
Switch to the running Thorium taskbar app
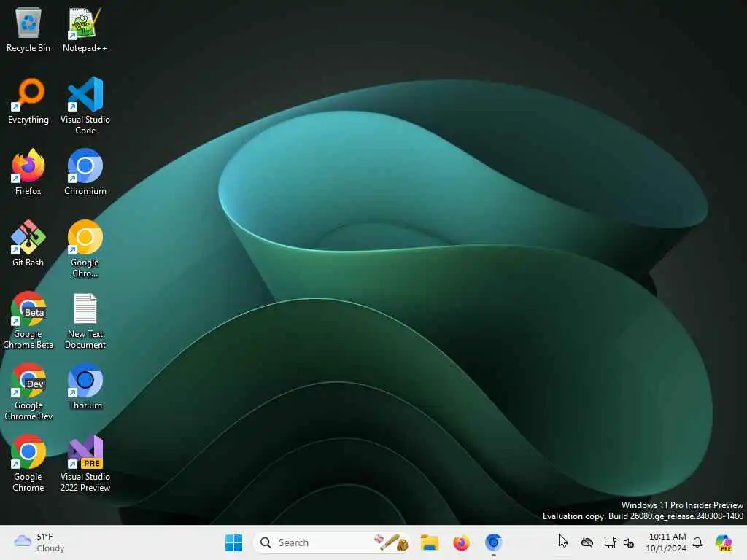coord(494,542)
